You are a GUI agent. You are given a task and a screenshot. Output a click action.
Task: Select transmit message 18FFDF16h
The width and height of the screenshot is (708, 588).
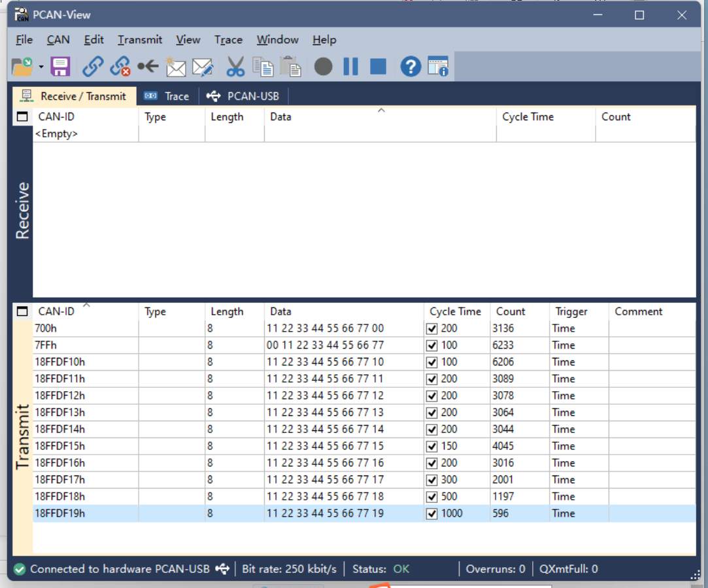(x=364, y=463)
